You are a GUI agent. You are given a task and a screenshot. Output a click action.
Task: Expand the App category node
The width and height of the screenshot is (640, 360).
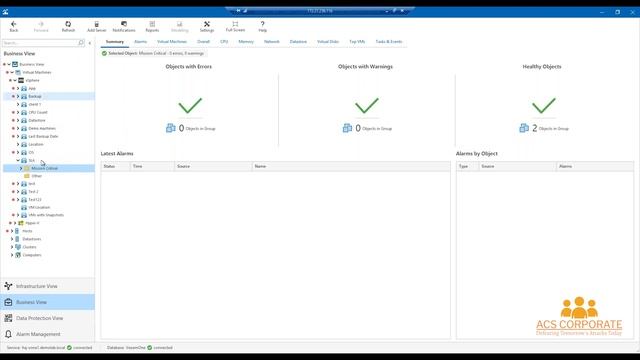pos(18,89)
